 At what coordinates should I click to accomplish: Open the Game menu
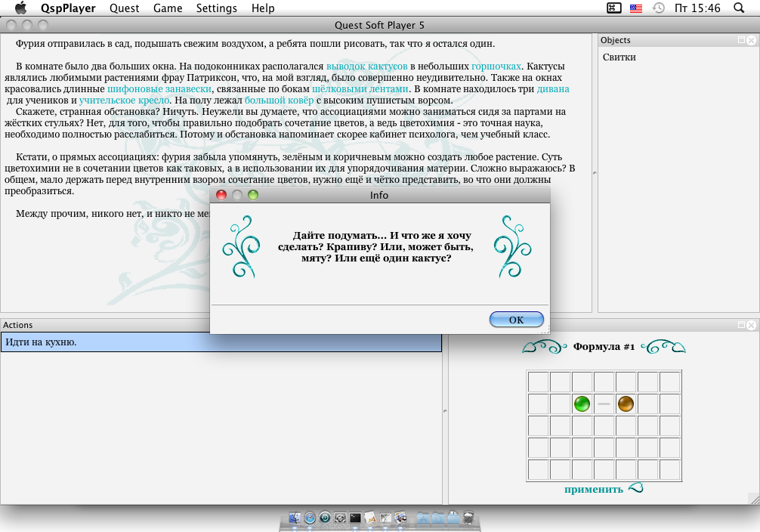click(x=168, y=8)
